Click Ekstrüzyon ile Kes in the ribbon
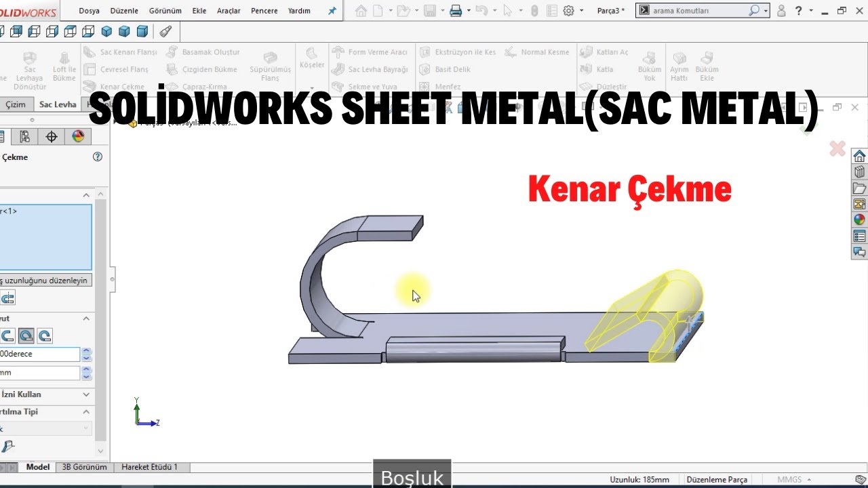868x488 pixels. 457,52
